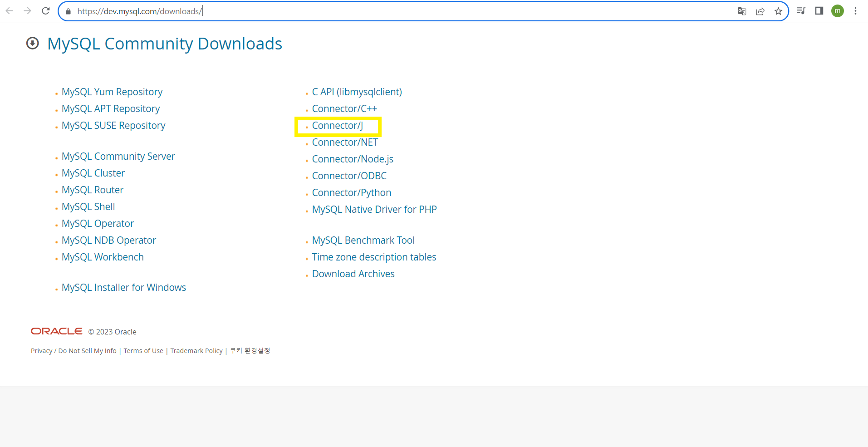Open MySQL Router link
The height and width of the screenshot is (447, 868).
(x=93, y=190)
